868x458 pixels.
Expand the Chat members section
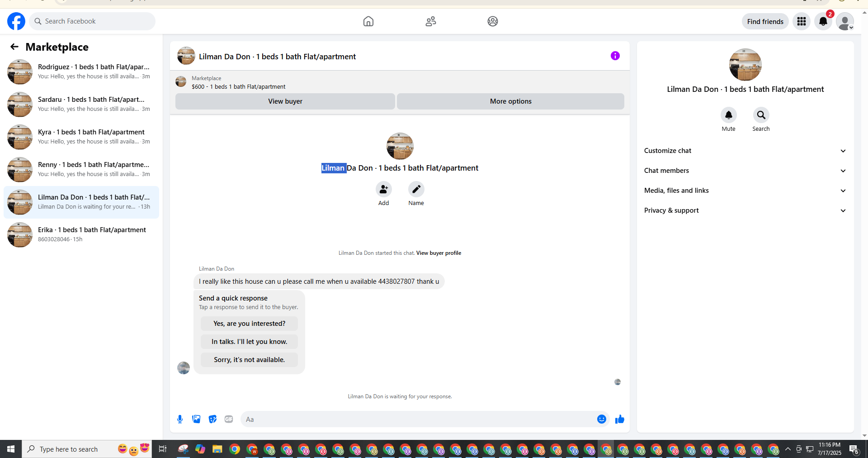coord(745,171)
